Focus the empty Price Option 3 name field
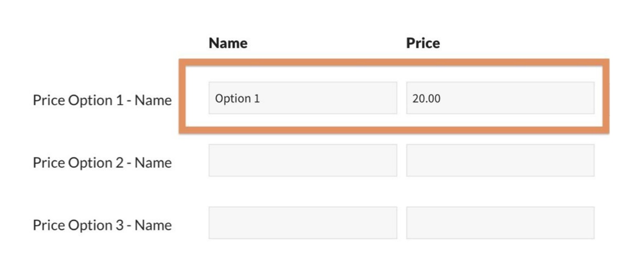Screen dimensions: 644x272 (302, 223)
